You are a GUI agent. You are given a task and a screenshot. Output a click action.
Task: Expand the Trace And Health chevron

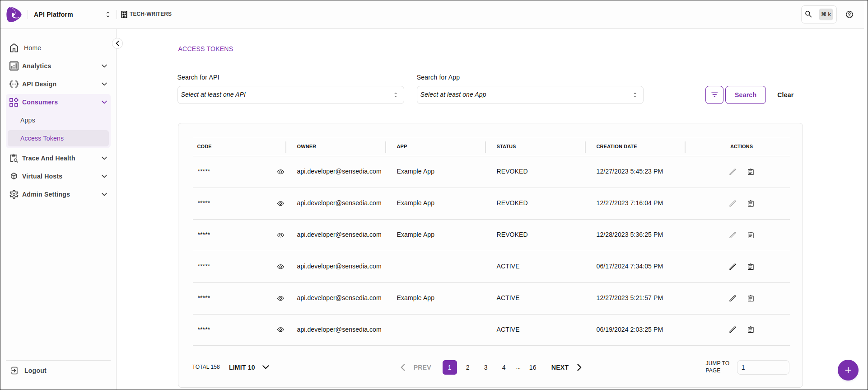pyautogui.click(x=104, y=158)
